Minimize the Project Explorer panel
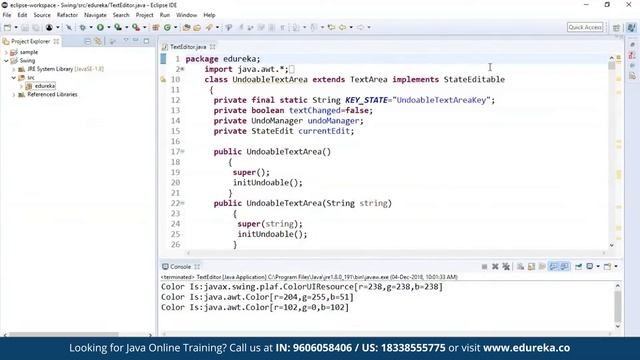The image size is (640, 360). coord(136,41)
